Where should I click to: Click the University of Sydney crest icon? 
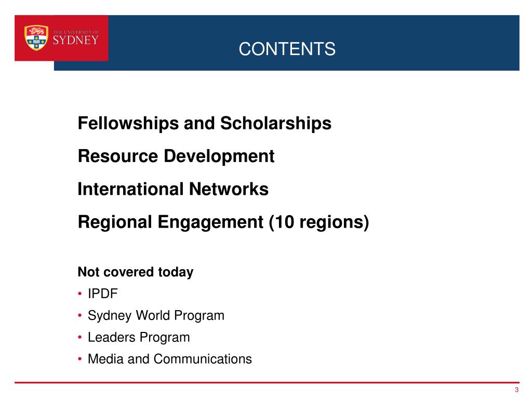36,37
